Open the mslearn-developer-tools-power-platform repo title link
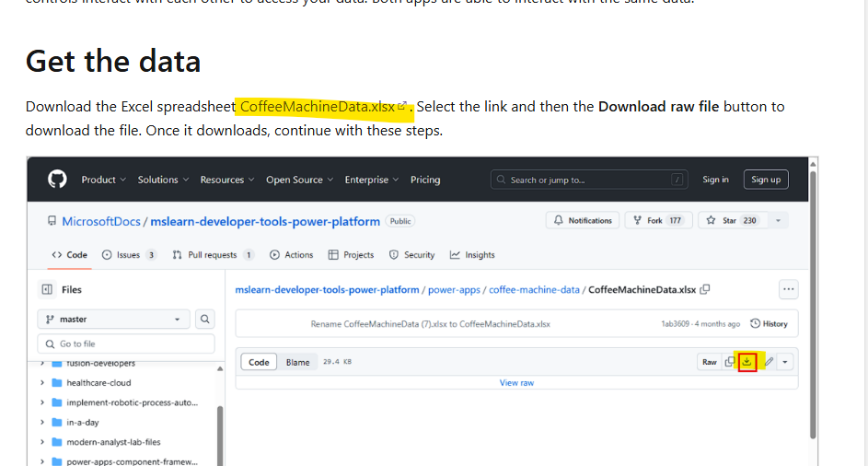Viewport: 868px width, 466px height. pyautogui.click(x=265, y=221)
